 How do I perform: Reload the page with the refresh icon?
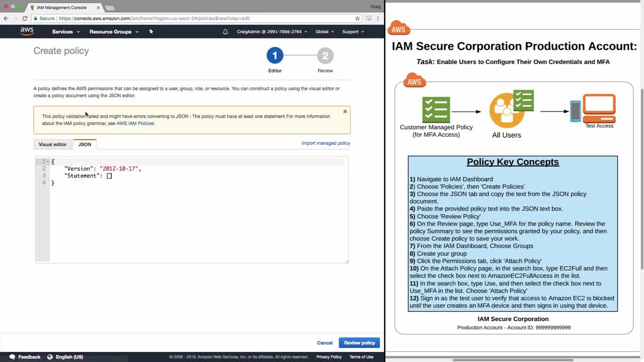coord(25,18)
